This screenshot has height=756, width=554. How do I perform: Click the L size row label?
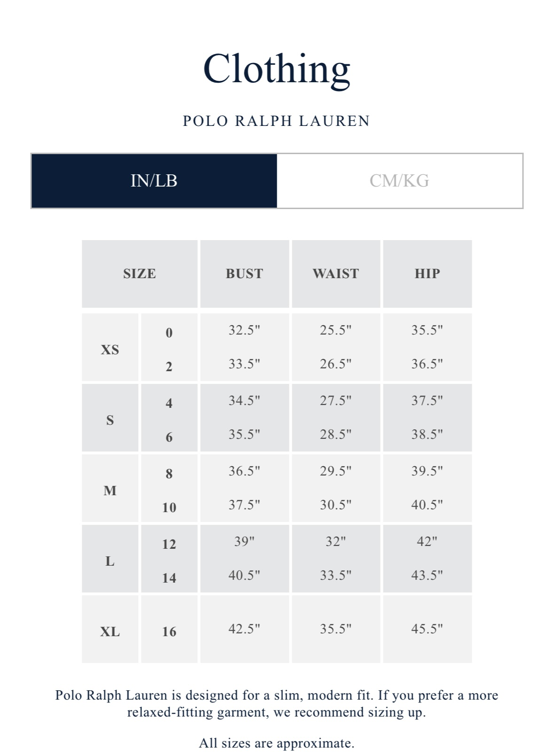click(x=110, y=562)
